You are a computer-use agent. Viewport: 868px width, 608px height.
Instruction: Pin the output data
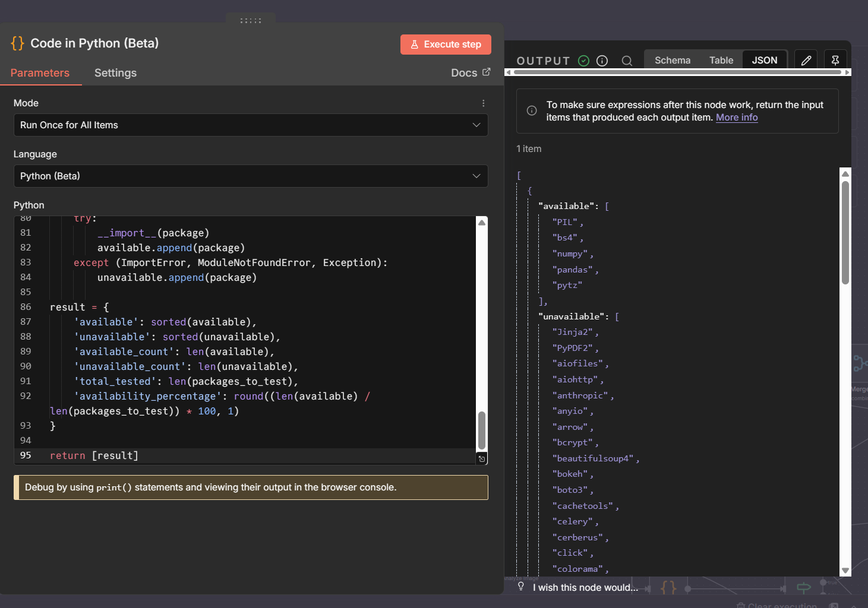pos(835,61)
